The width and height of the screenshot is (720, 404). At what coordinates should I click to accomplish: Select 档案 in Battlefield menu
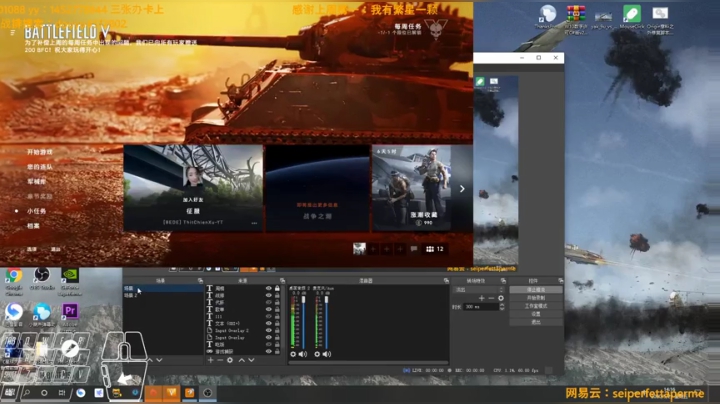click(33, 226)
